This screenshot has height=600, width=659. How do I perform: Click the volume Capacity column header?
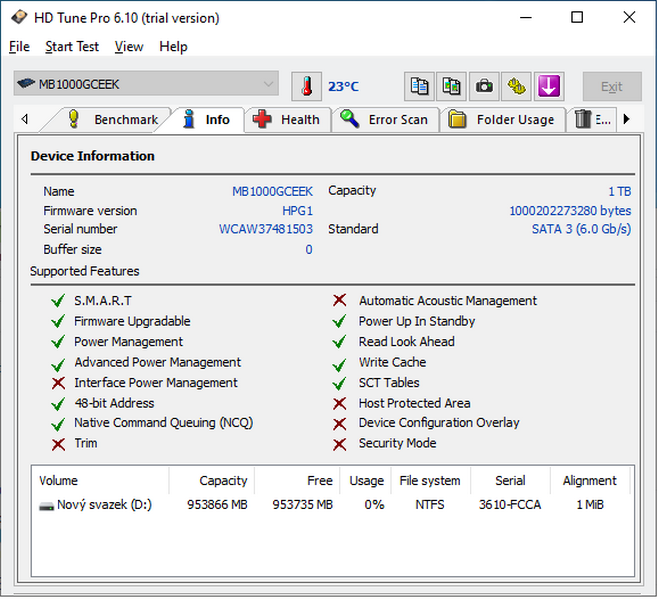coord(212,481)
